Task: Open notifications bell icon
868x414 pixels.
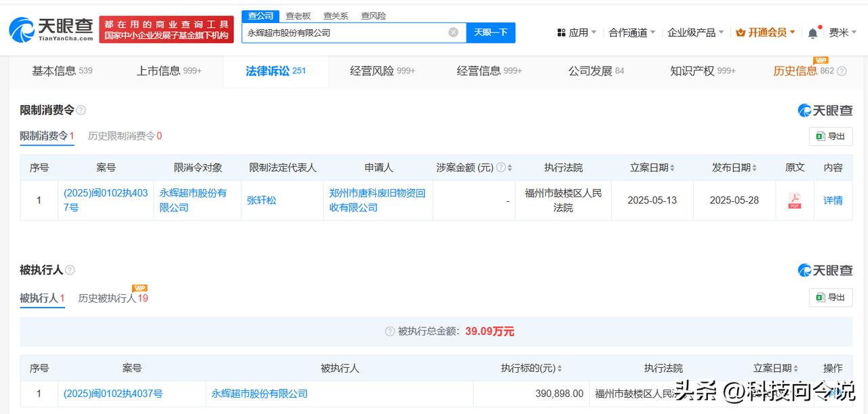Action: pyautogui.click(x=813, y=33)
